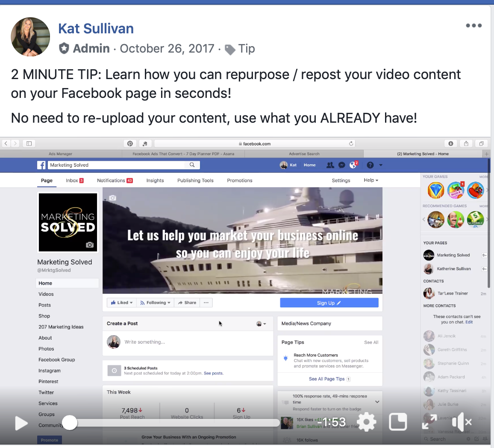Click the Promote button
Screen dimensions: 494x448
50,440
